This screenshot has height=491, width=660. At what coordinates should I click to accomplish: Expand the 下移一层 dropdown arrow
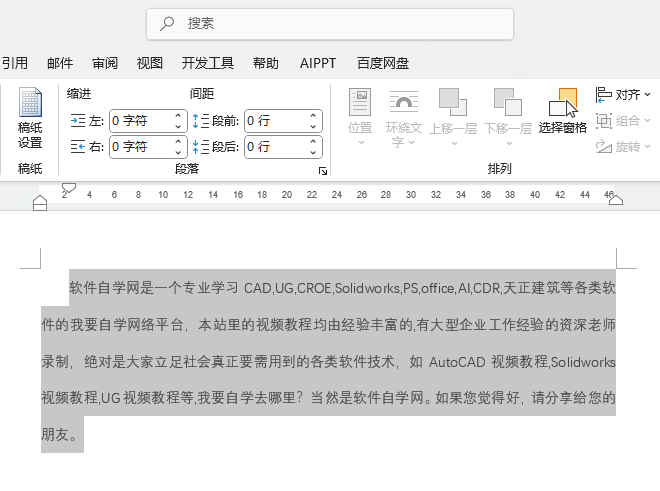pyautogui.click(x=509, y=143)
